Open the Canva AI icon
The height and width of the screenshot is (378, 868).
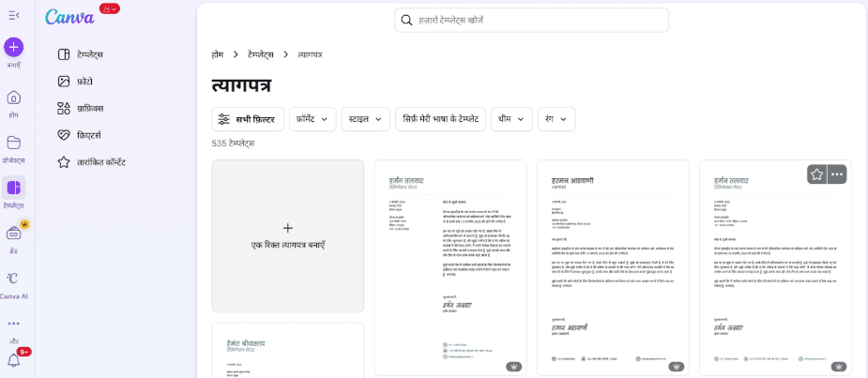point(13,279)
